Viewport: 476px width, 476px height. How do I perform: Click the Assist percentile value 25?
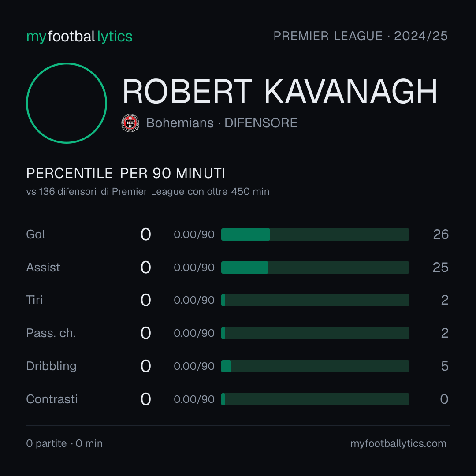click(440, 268)
